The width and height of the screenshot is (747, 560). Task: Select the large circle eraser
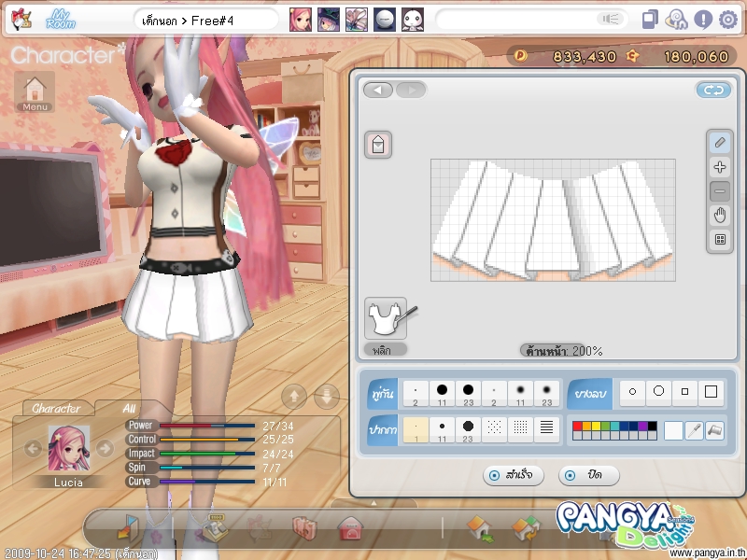659,392
